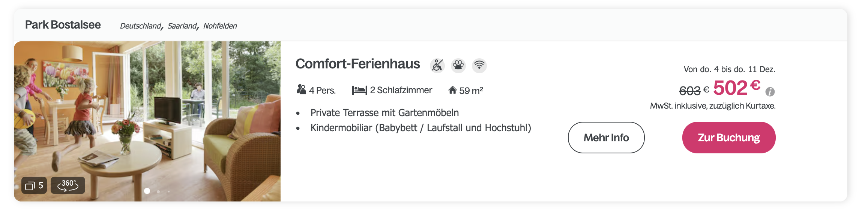Follow the Saarland location link
The height and width of the screenshot is (212, 868).
pyautogui.click(x=182, y=26)
